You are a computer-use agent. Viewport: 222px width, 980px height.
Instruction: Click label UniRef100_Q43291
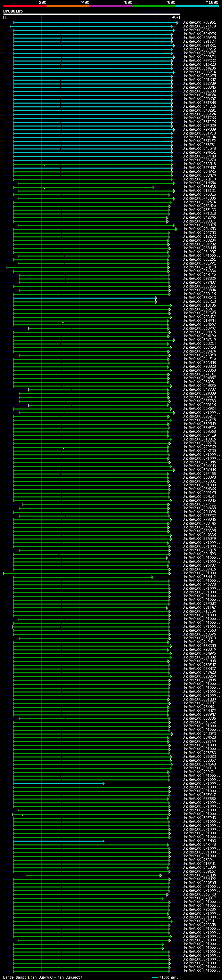tap(199, 110)
